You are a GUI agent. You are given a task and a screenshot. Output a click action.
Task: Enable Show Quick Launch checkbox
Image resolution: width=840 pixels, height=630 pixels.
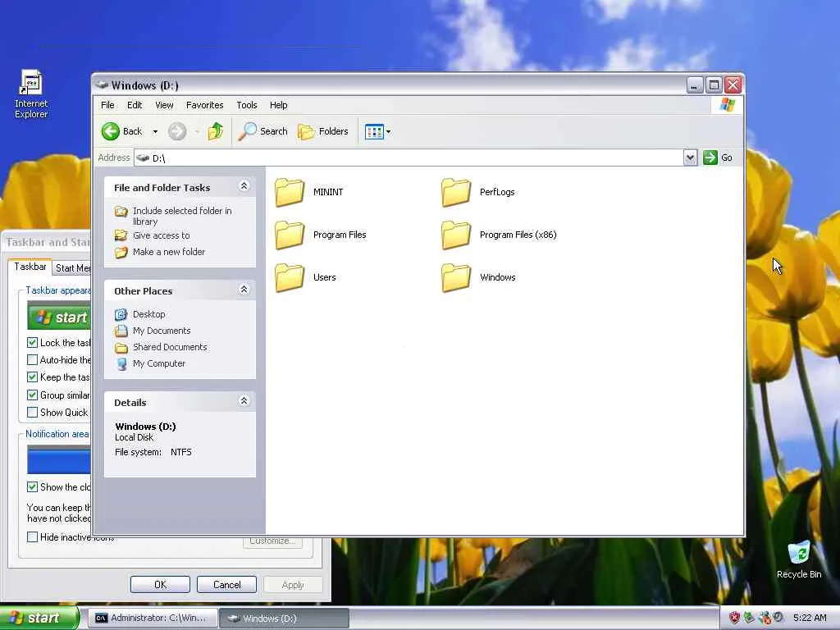coord(32,412)
